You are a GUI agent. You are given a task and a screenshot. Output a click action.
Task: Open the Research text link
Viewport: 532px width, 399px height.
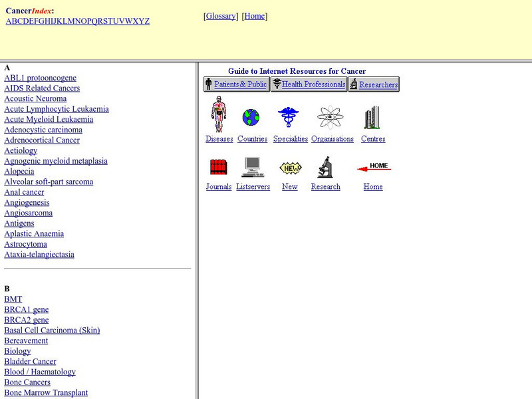326,187
